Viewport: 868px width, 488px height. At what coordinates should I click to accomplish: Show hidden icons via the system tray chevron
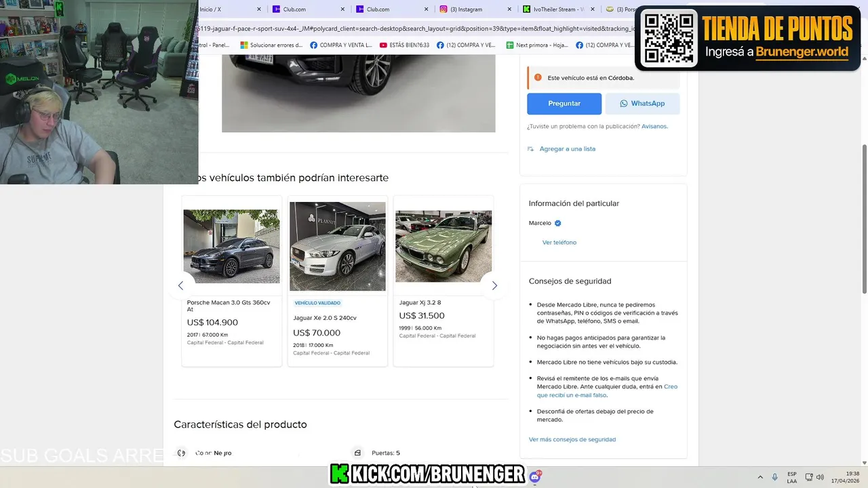[759, 477]
